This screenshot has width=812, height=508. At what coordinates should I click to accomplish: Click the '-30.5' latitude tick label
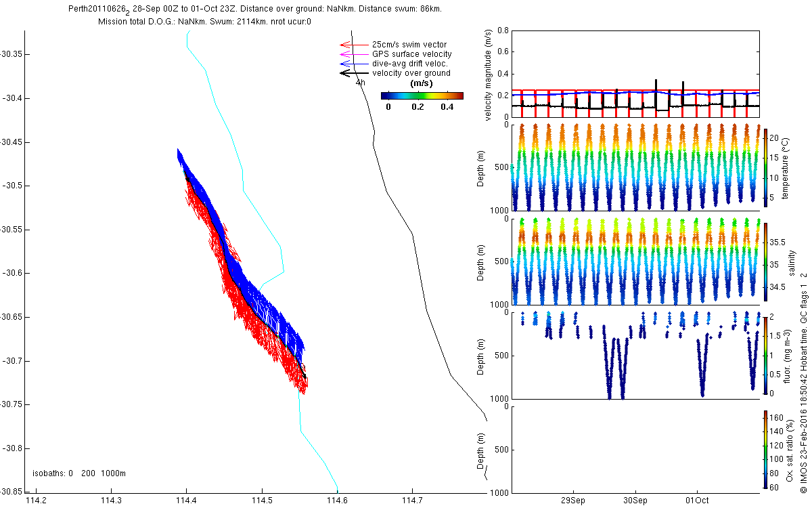point(13,186)
